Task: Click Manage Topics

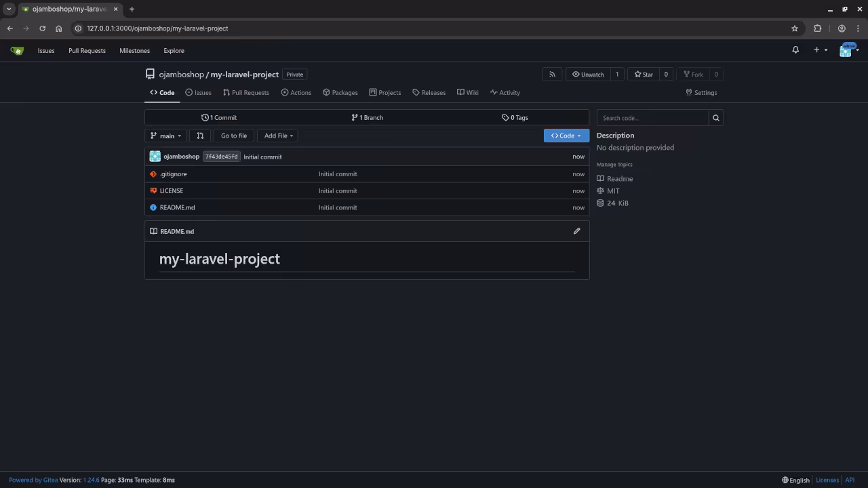Action: (x=614, y=165)
